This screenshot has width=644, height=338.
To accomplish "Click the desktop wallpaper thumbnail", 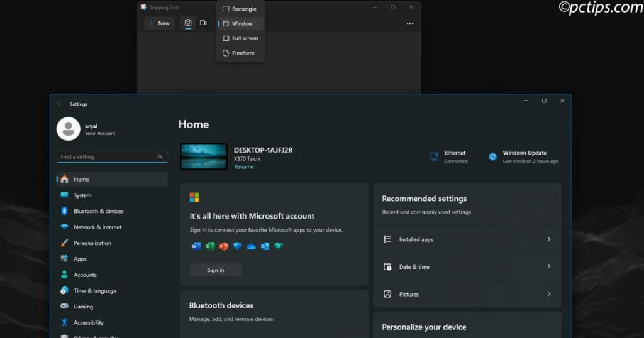I will [204, 156].
